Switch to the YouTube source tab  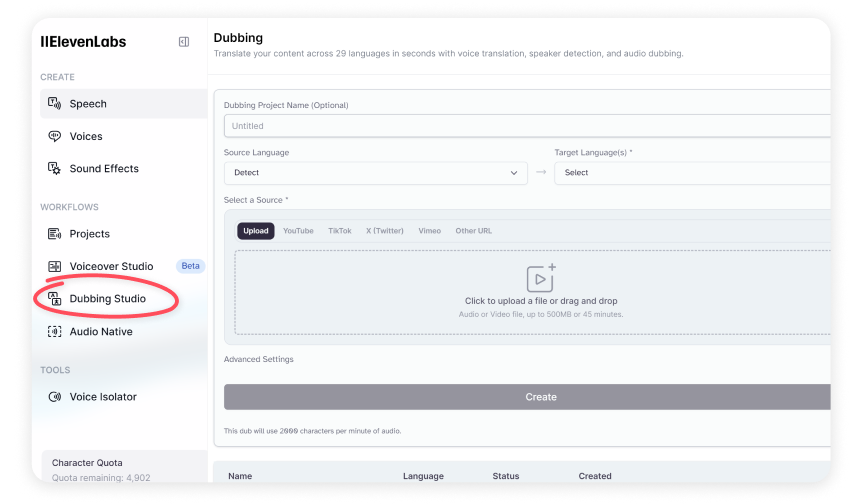[x=298, y=231]
